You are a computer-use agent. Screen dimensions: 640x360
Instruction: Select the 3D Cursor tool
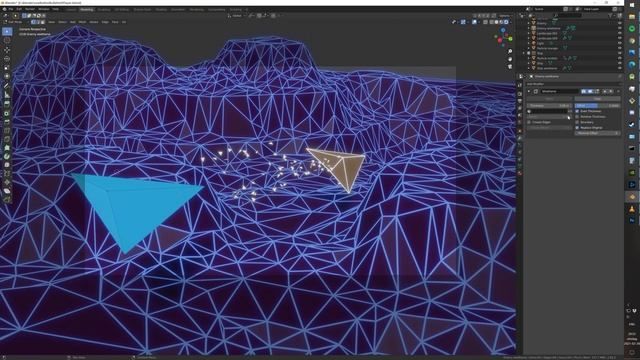pos(7,40)
